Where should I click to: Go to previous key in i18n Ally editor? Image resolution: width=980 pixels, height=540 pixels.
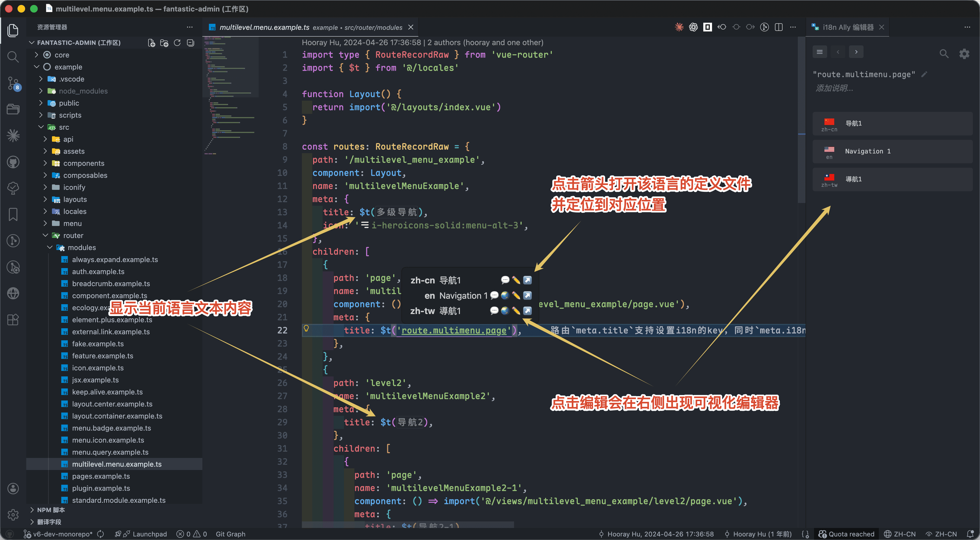(x=838, y=52)
